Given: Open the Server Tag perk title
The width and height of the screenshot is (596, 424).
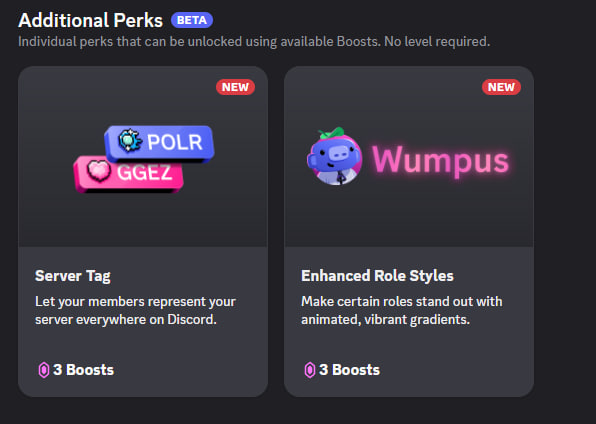Looking at the screenshot, I should click(73, 276).
